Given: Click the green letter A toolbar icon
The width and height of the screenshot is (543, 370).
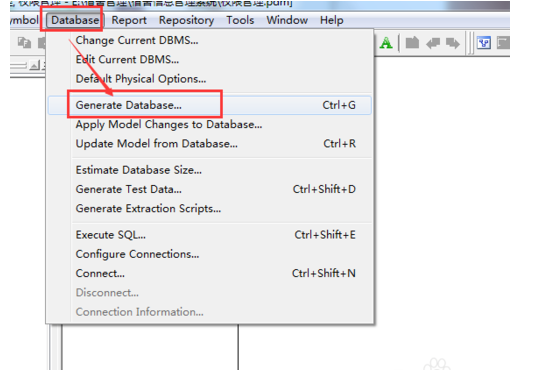Looking at the screenshot, I should click(386, 43).
